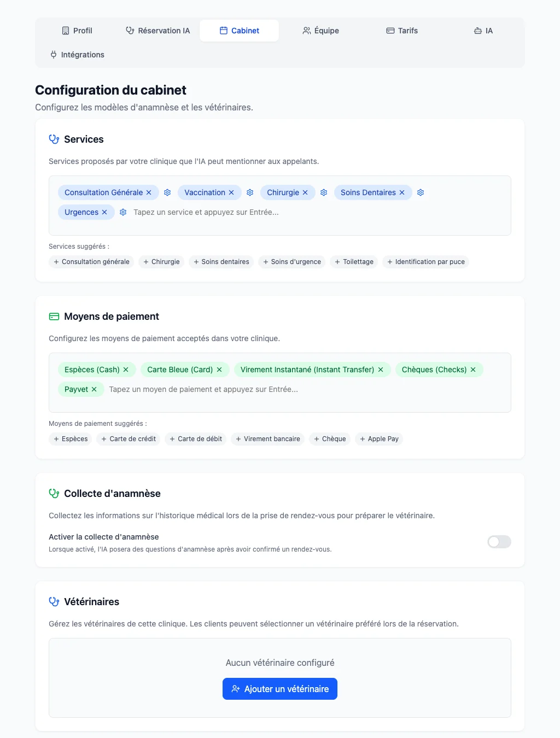The image size is (560, 738).
Task: Open settings gear for Consultation Générale
Action: [167, 192]
